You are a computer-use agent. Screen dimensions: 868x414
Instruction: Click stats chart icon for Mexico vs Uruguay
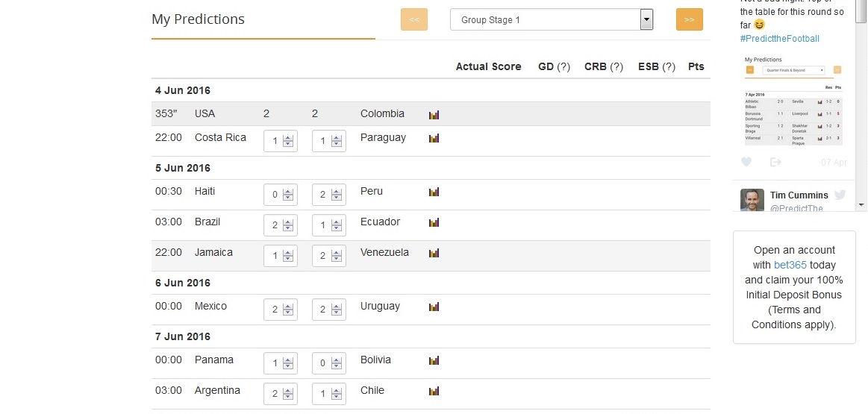434,307
